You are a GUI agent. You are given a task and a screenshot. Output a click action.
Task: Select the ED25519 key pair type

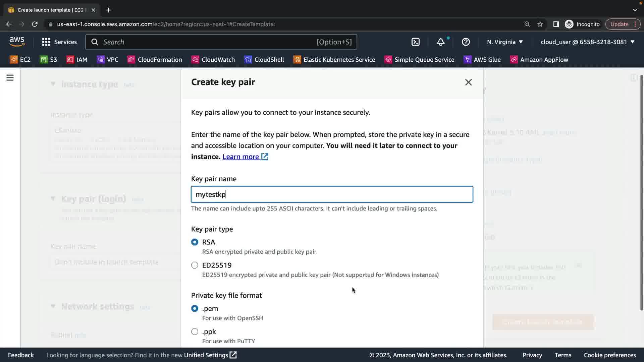[195, 265]
